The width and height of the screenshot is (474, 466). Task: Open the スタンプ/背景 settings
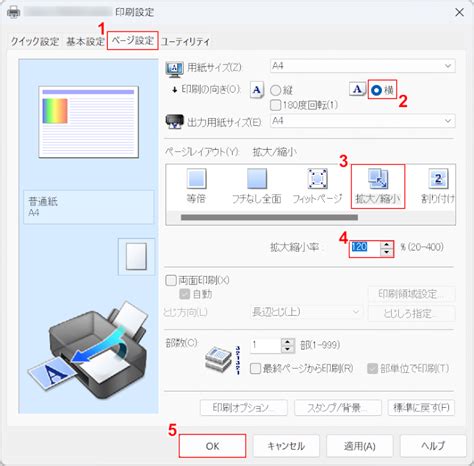click(x=338, y=407)
